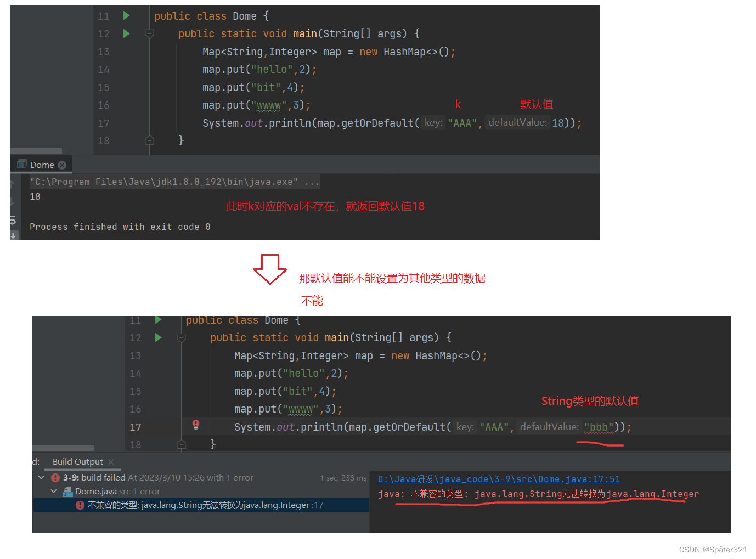Collapse the '3-9: build failed' tree node
This screenshot has height=559, width=756.
point(41,478)
